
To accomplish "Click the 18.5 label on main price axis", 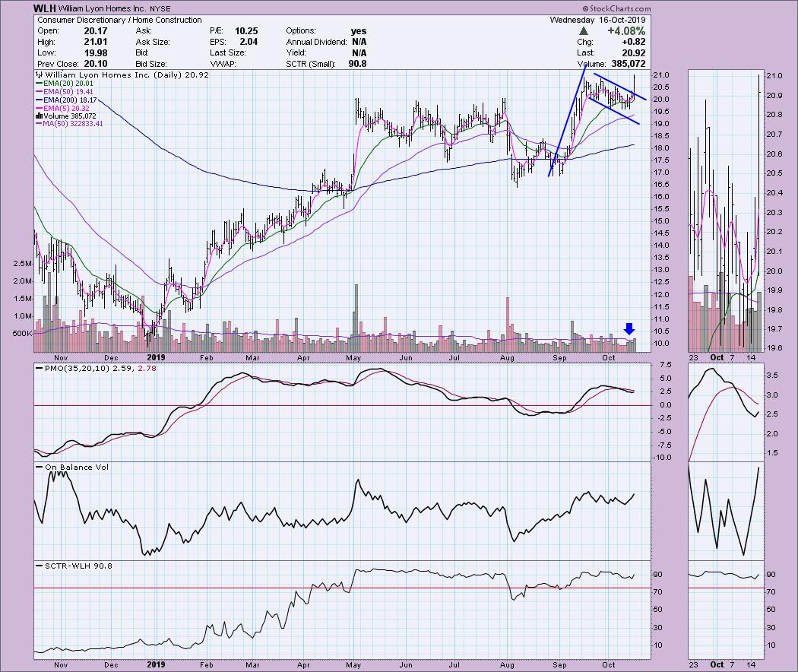I will 660,136.
